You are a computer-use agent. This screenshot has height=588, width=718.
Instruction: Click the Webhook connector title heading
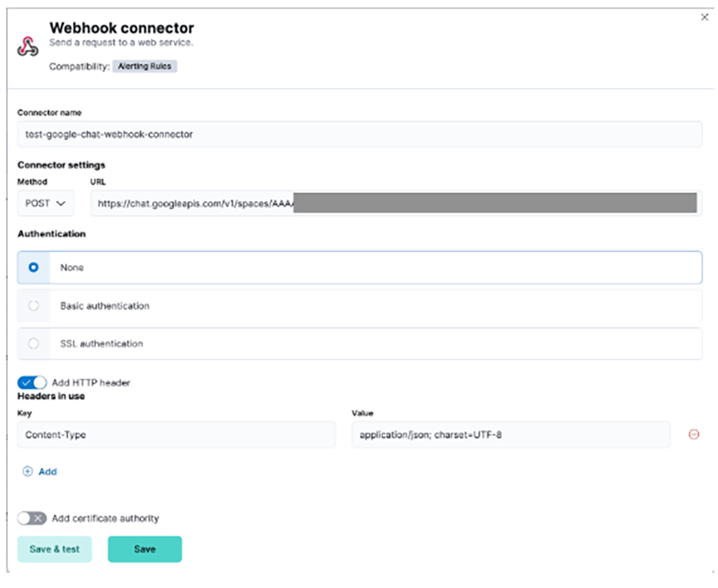tap(121, 29)
